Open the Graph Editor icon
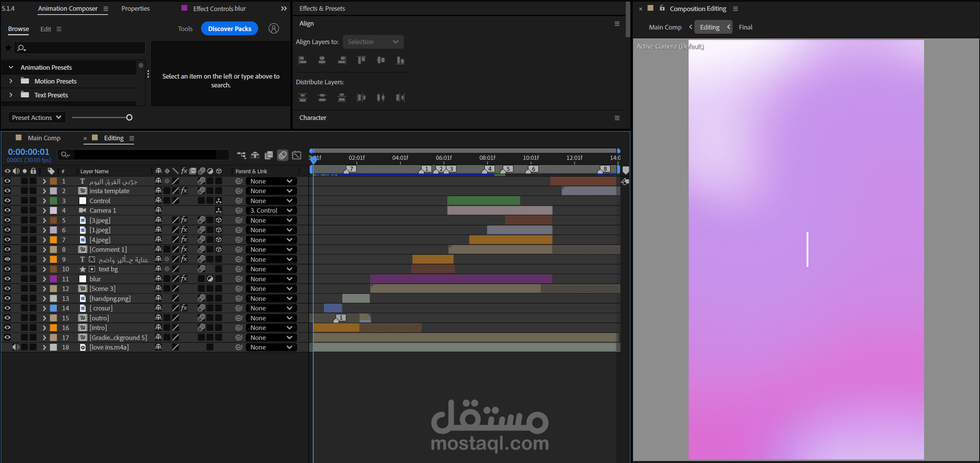This screenshot has width=980, height=463. click(x=297, y=155)
